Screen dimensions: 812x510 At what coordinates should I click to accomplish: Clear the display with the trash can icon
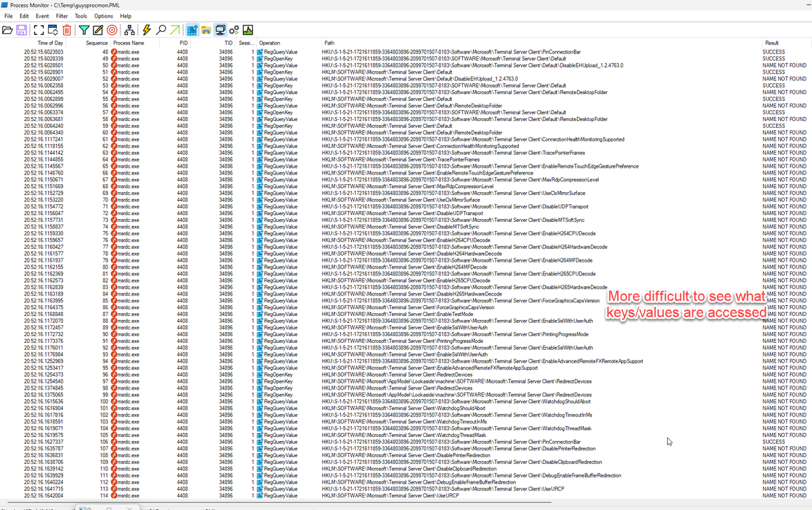click(67, 30)
